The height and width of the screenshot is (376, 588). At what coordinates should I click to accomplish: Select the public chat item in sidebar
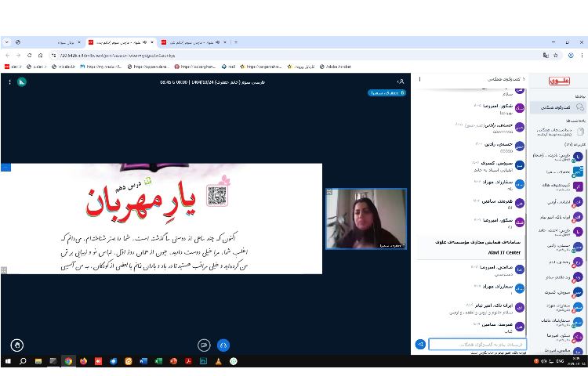(x=558, y=107)
